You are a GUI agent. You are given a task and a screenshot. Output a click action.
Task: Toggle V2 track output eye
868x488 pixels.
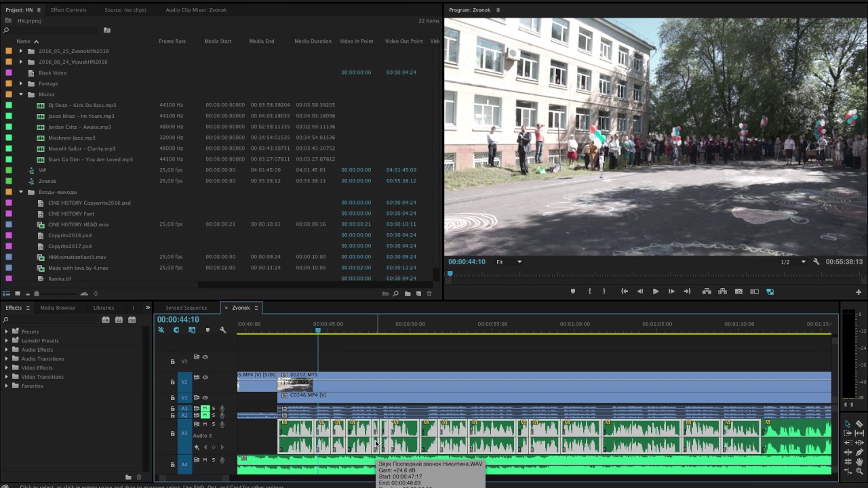(x=205, y=378)
